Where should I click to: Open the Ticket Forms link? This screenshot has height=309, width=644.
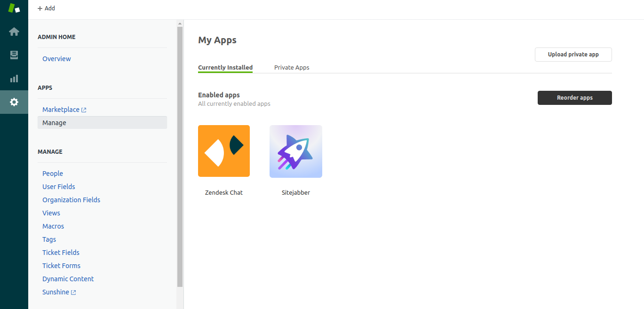tap(61, 266)
